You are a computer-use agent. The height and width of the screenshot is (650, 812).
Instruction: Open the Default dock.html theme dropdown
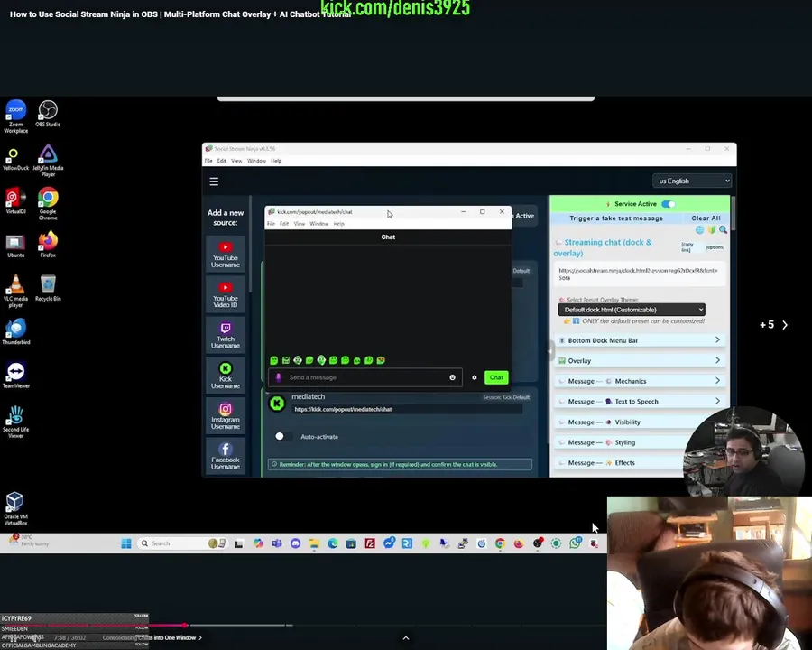[x=632, y=310]
